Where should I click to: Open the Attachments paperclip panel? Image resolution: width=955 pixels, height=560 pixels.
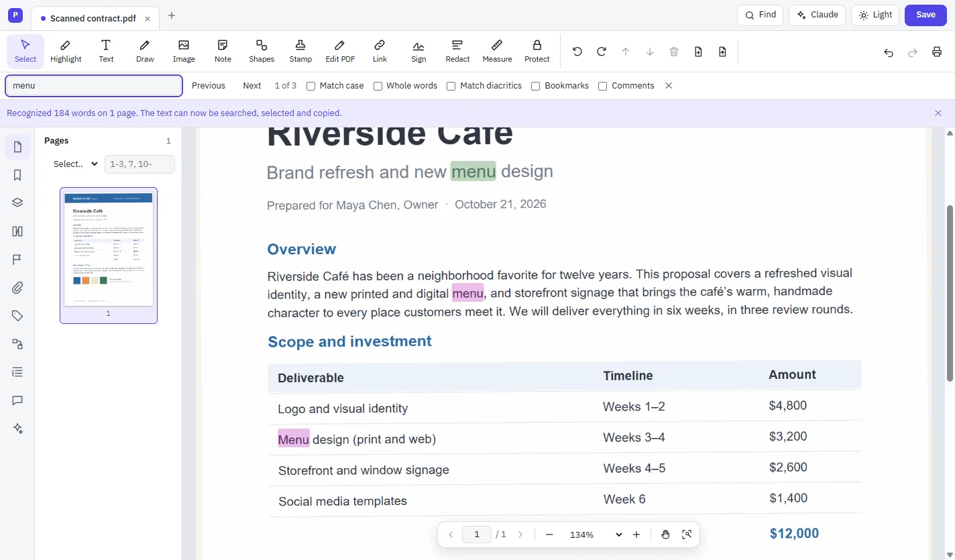tap(17, 288)
